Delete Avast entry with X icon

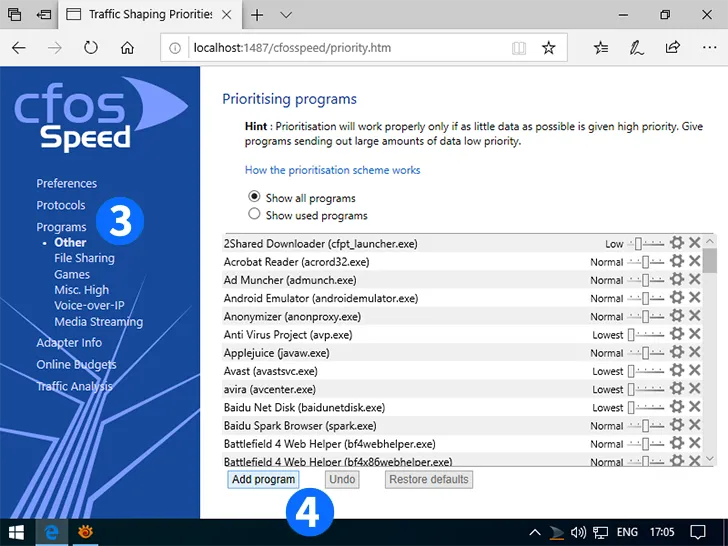coord(695,370)
